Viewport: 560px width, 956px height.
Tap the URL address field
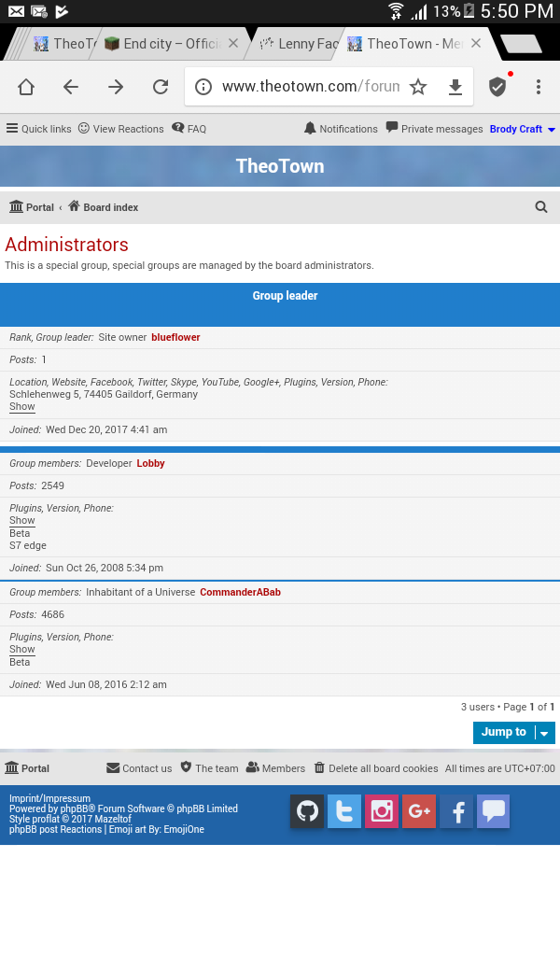click(311, 87)
